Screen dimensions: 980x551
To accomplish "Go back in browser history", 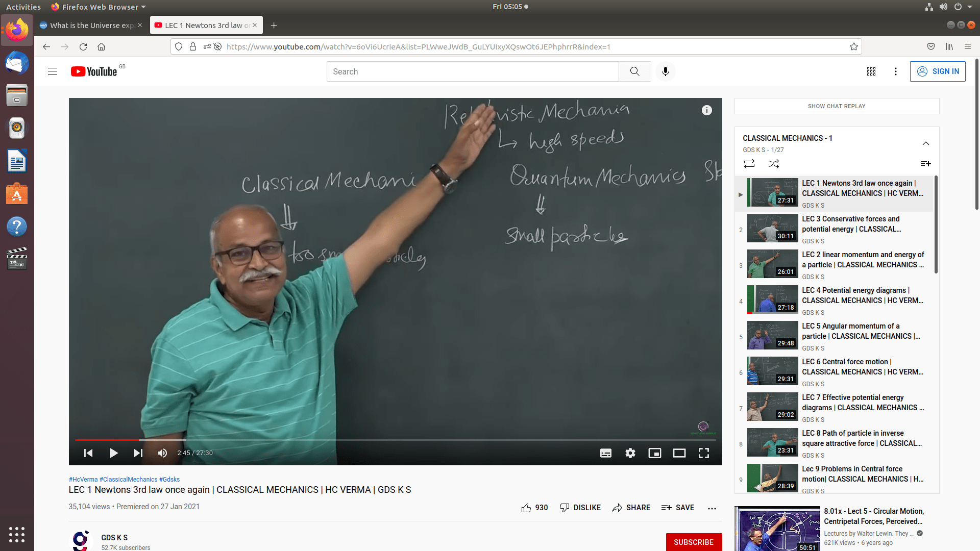I will [46, 47].
